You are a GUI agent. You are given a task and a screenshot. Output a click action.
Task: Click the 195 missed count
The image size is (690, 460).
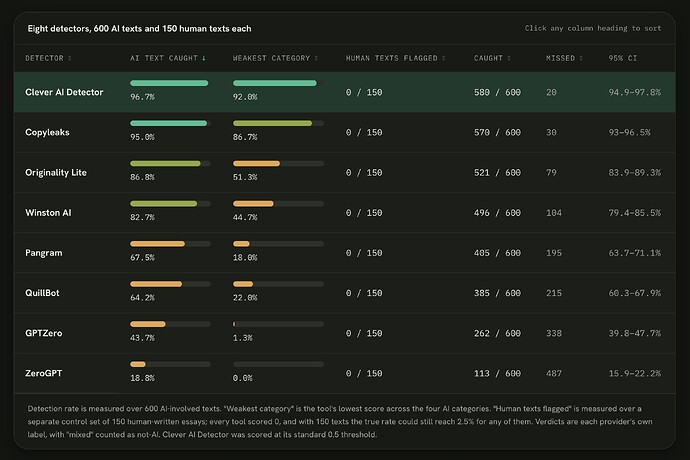[554, 253]
